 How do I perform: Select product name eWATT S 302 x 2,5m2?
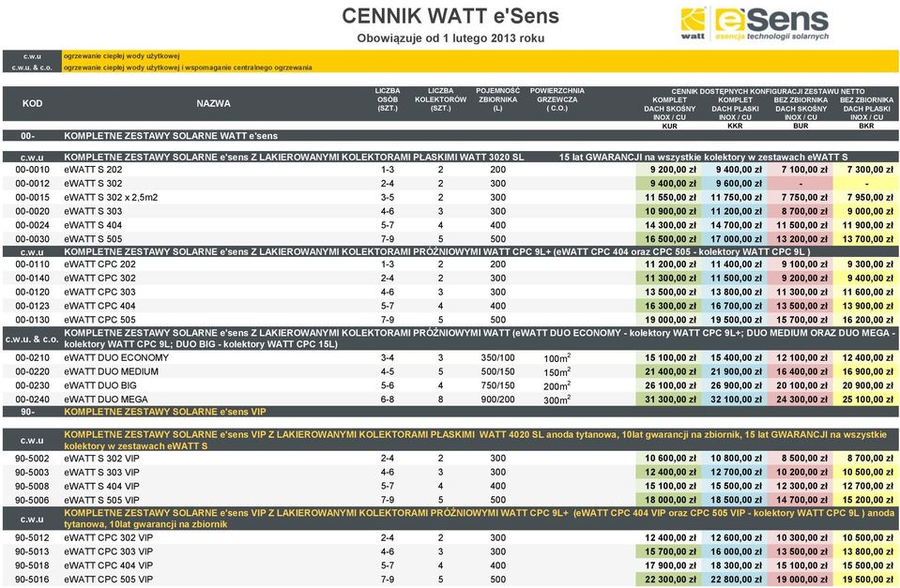111,197
